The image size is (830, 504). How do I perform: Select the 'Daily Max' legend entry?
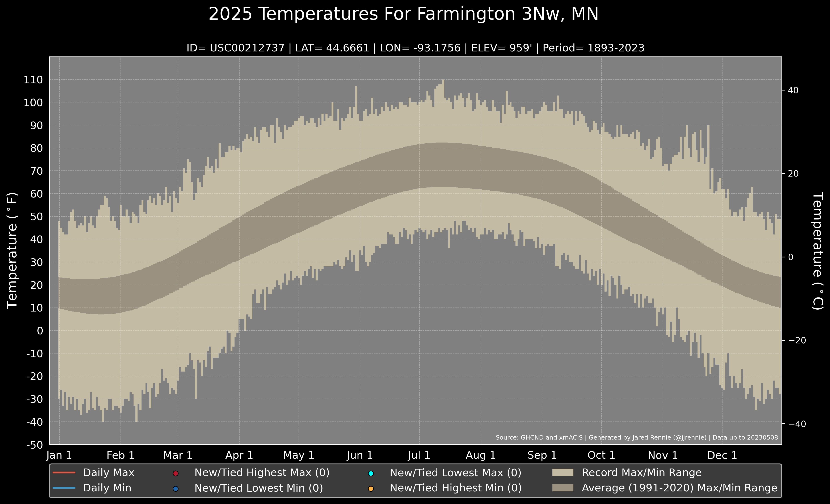[93, 473]
